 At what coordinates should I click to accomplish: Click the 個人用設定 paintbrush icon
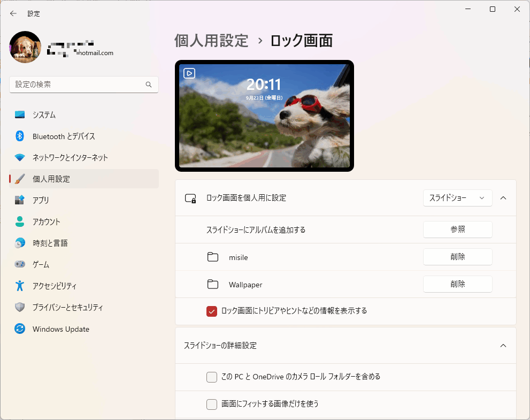(20, 179)
